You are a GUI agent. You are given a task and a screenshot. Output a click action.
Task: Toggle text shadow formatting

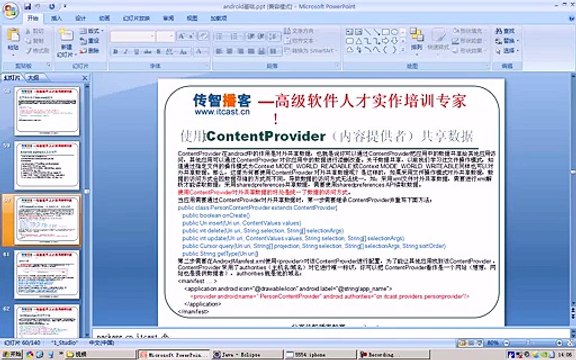coord(159,51)
